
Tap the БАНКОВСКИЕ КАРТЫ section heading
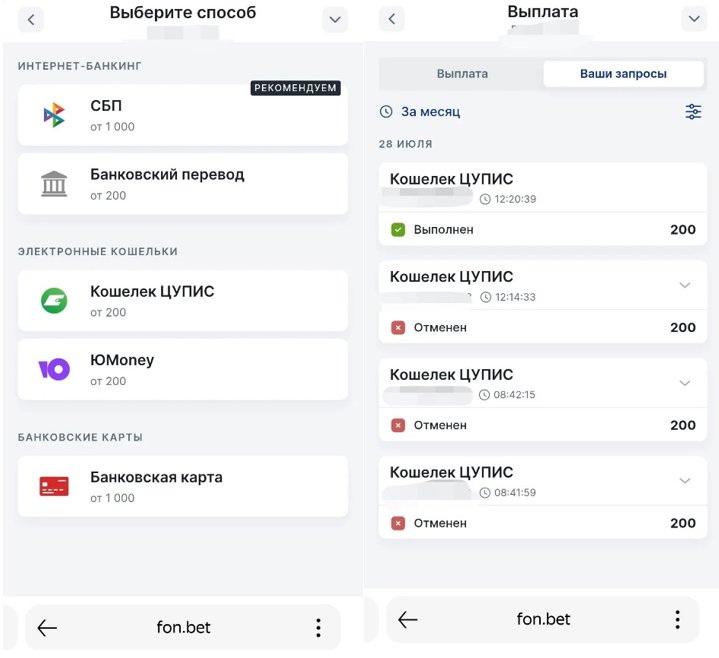pyautogui.click(x=80, y=437)
